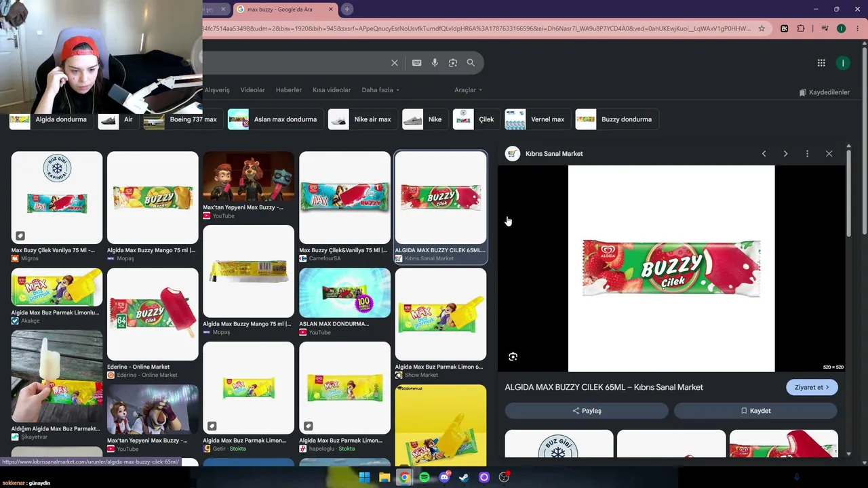Bookmark this page with the star
This screenshot has width=868, height=488.
[x=762, y=28]
